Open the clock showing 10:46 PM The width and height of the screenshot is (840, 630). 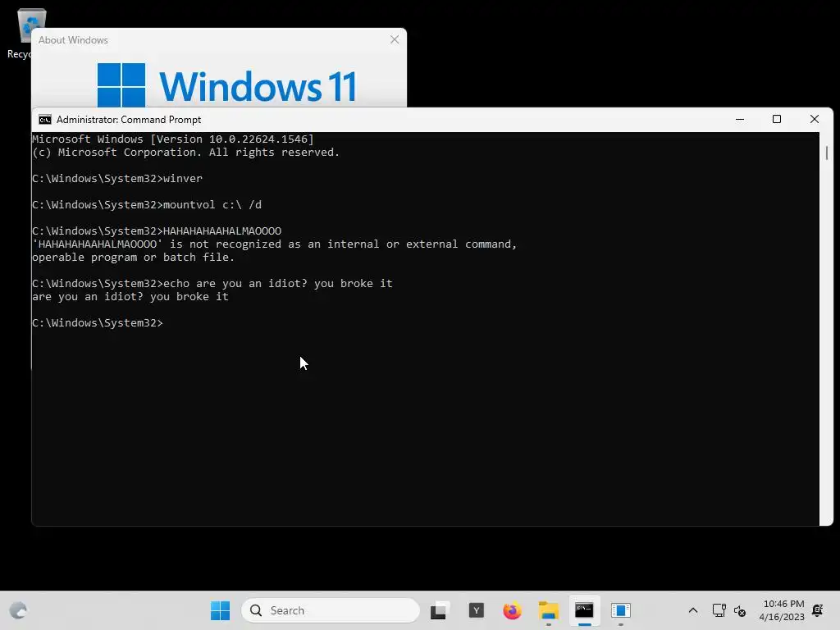click(x=782, y=610)
